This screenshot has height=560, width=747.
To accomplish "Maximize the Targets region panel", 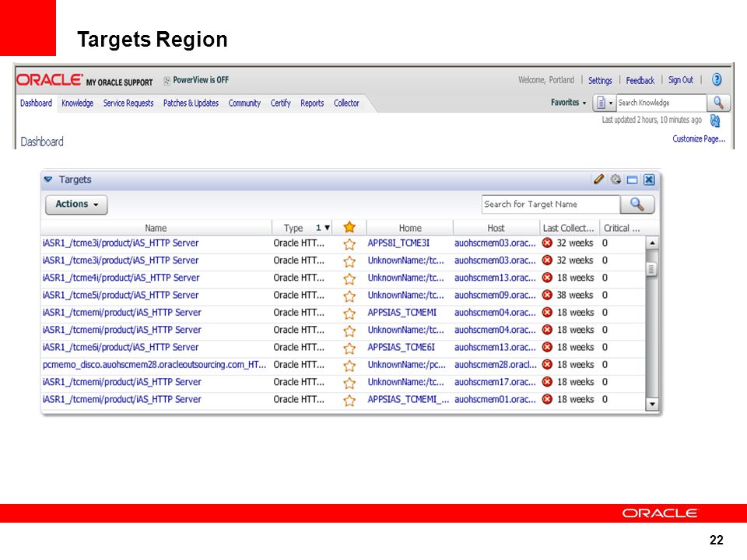I will click(x=632, y=180).
